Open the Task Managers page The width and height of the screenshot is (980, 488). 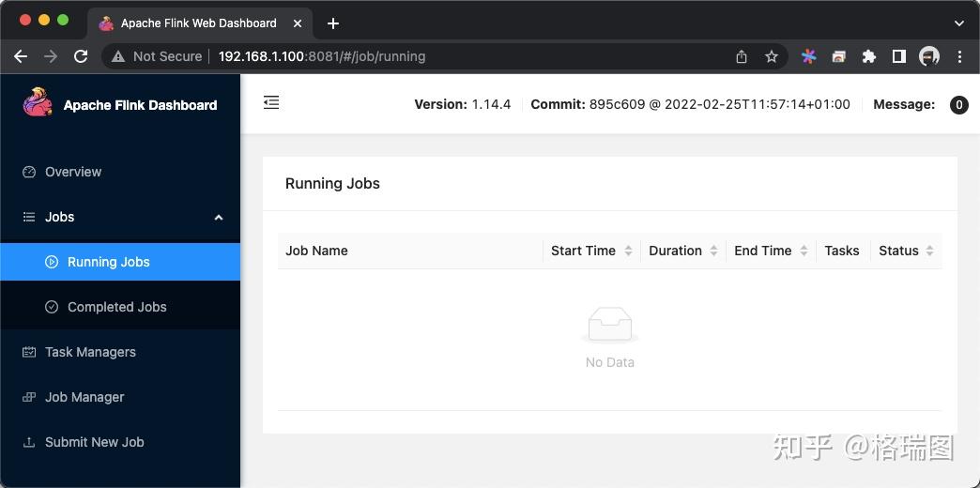[x=90, y=352]
